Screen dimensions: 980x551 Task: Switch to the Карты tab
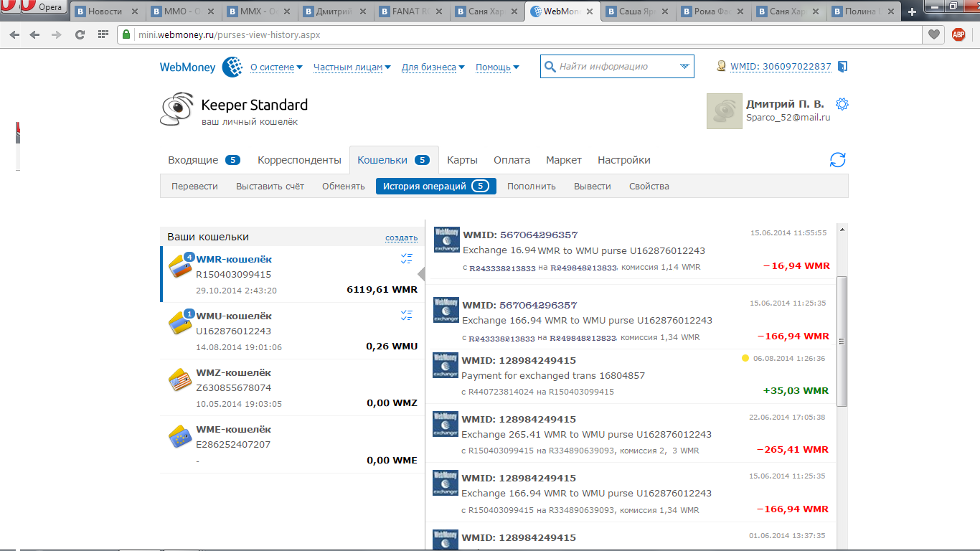tap(463, 160)
